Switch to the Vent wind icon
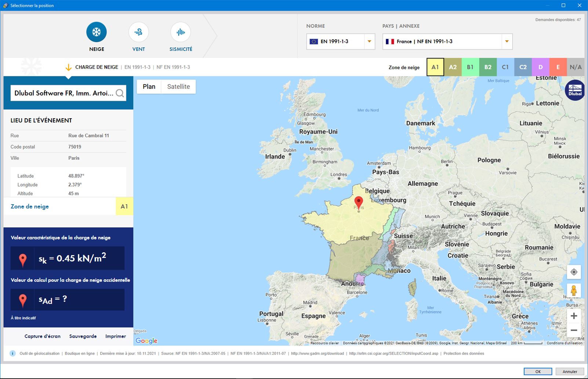 point(138,32)
